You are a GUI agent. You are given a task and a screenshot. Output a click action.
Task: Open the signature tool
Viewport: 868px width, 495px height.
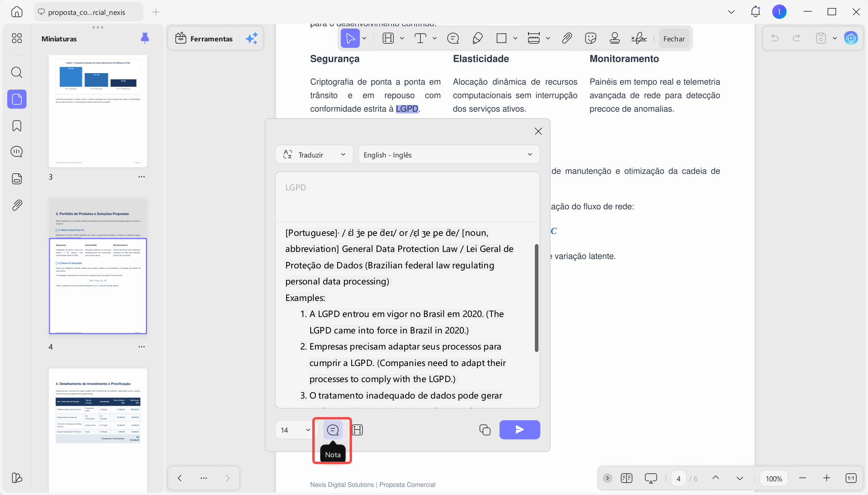pyautogui.click(x=639, y=39)
